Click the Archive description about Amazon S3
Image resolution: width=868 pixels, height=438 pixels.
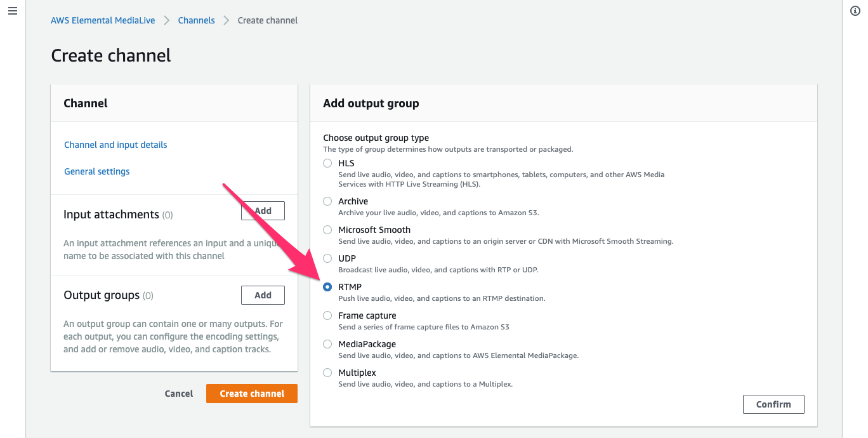tap(438, 213)
